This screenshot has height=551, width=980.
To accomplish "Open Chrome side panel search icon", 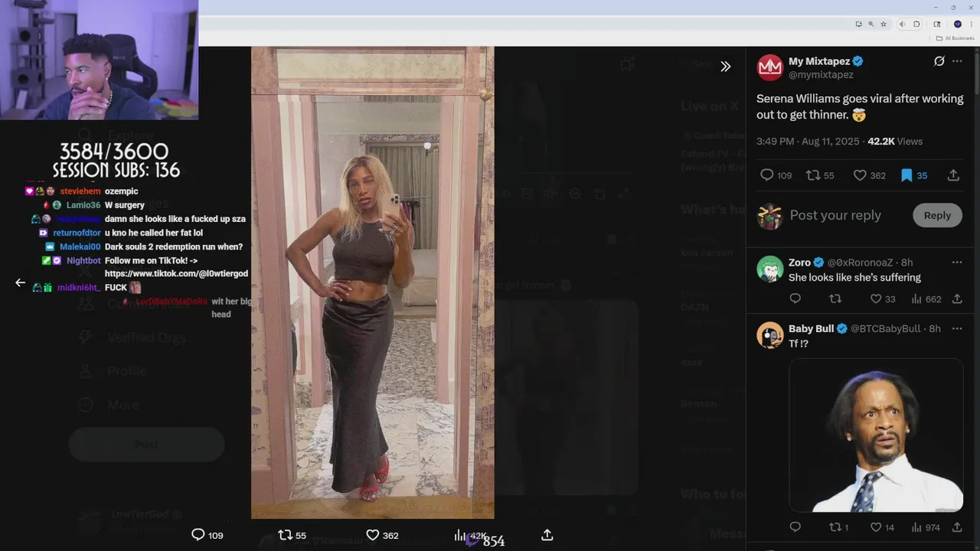I will coord(936,24).
